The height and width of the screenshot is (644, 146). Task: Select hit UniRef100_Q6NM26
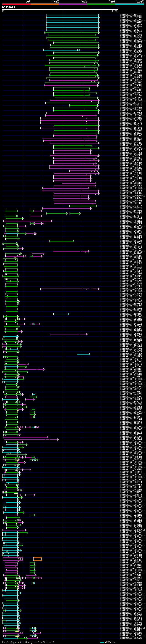click(131, 32)
